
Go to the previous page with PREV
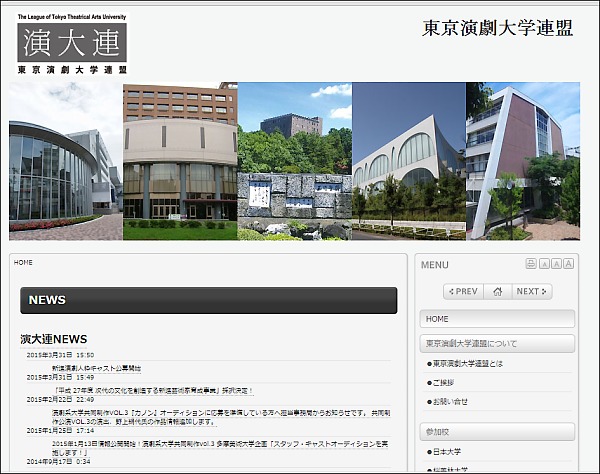click(463, 292)
